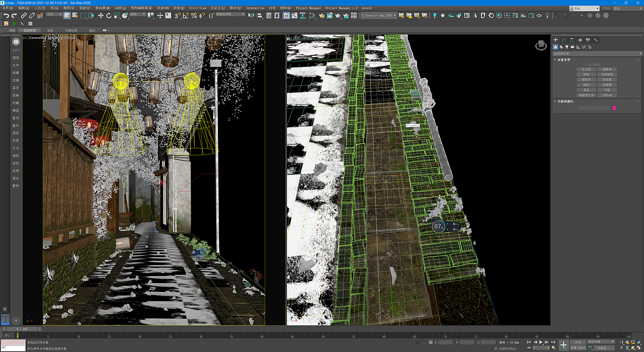Open the reference coordinate system 视图 dropdown
The height and width of the screenshot is (352, 644).
pyautogui.click(x=138, y=14)
